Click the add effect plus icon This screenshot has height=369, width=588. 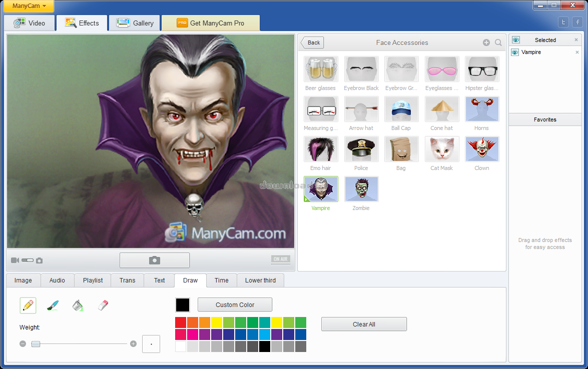coord(486,42)
